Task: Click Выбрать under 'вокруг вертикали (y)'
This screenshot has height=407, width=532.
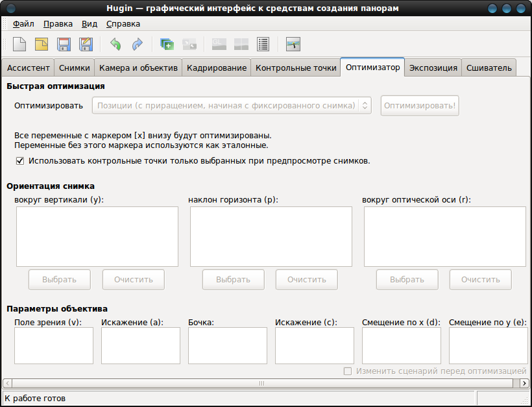Action: 60,280
